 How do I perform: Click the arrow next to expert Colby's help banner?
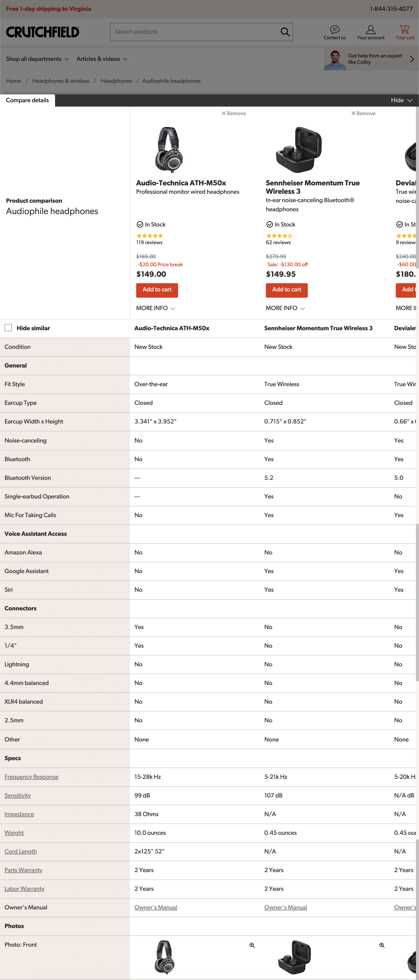coord(411,59)
